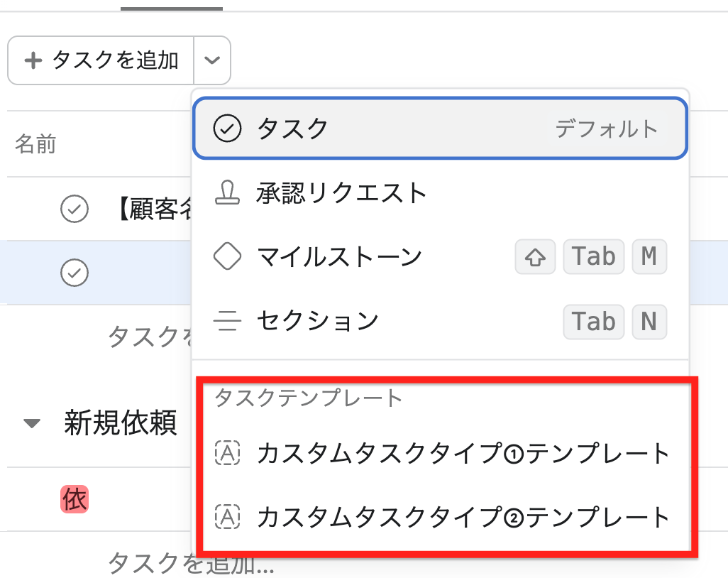Choose セクション from the add menu
728x578 pixels.
pos(440,321)
